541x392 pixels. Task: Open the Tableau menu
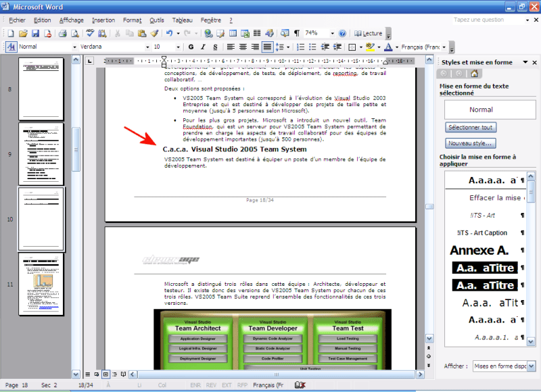182,20
